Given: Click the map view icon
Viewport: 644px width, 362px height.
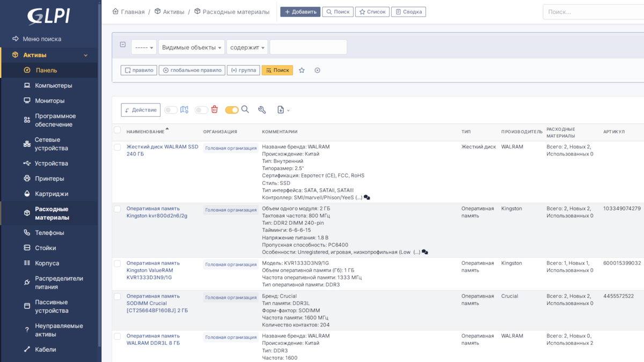Looking at the screenshot, I should 184,109.
